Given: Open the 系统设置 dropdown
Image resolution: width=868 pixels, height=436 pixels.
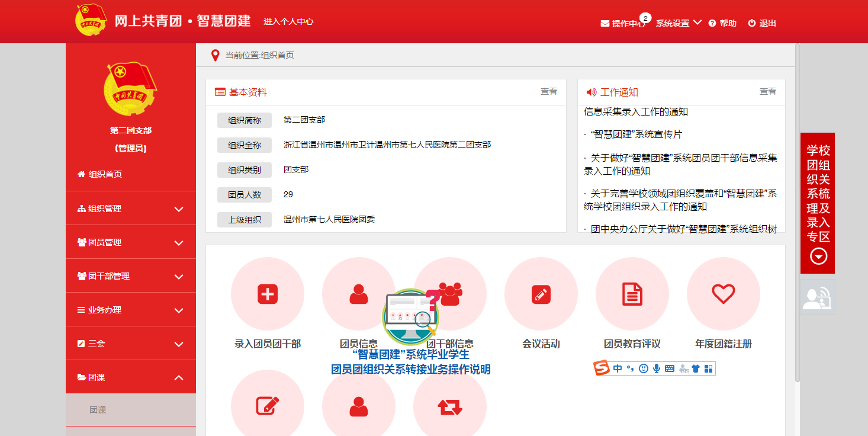Looking at the screenshot, I should [678, 23].
